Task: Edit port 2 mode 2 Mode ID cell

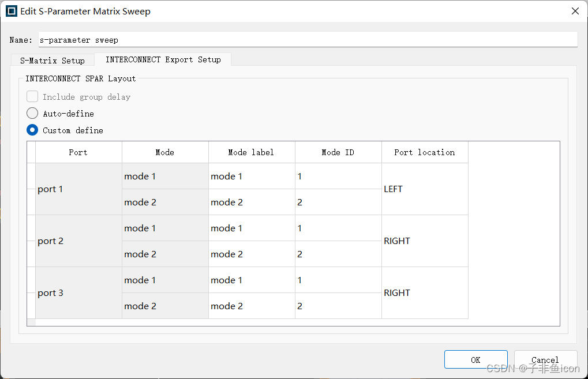Action: 338,254
